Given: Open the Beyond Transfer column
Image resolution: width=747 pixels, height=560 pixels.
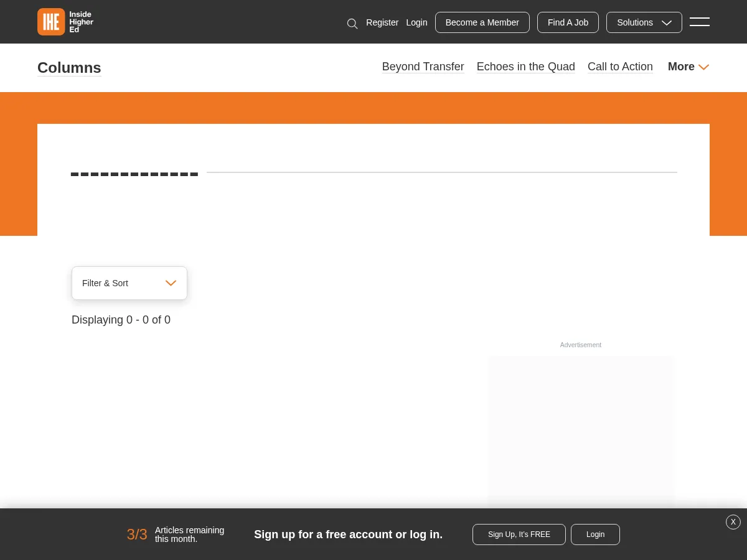Looking at the screenshot, I should coord(423,67).
